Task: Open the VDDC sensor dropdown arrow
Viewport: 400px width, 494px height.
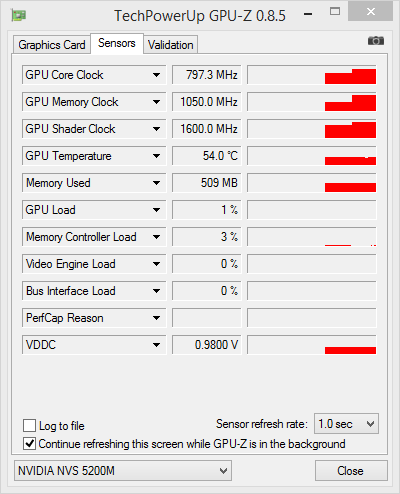Action: point(156,345)
